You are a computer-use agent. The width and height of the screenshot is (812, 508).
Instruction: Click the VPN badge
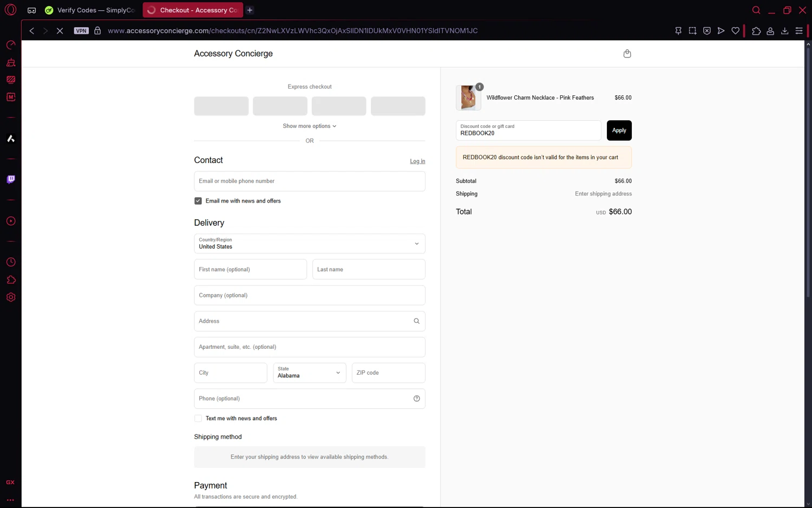(81, 31)
